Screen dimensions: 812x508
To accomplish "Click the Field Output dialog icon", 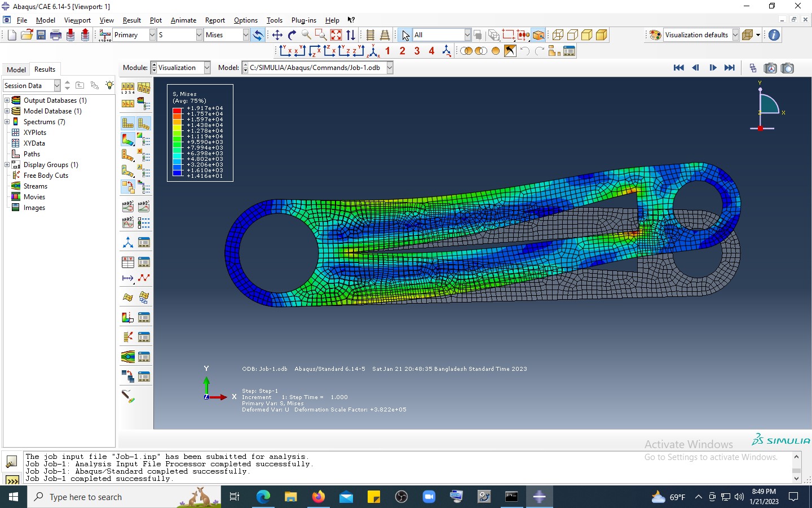I will [x=105, y=35].
